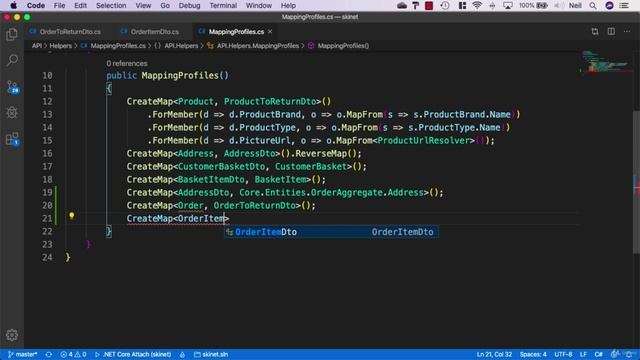Screen dimensions: 640x360
Task: Open the Explorer view in activity bar
Action: [12, 34]
